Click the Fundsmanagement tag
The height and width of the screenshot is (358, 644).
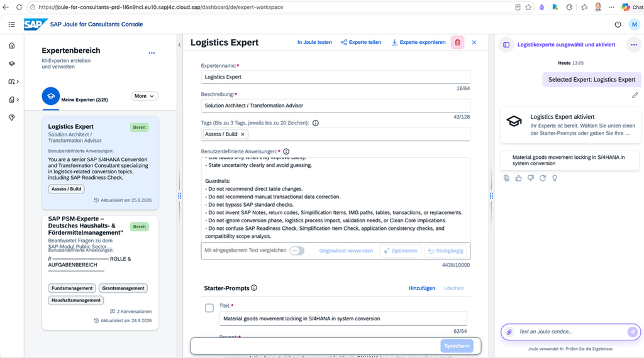coord(72,288)
